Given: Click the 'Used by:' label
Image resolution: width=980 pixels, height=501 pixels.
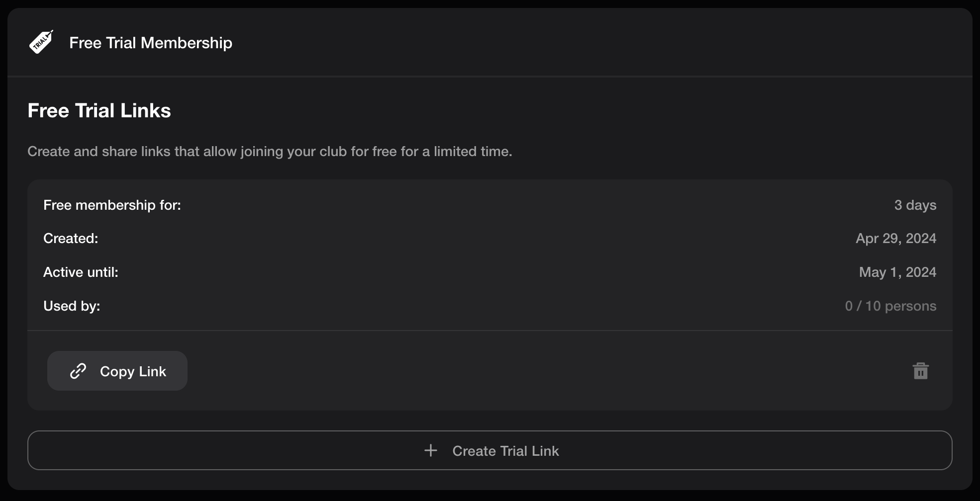Looking at the screenshot, I should [72, 306].
